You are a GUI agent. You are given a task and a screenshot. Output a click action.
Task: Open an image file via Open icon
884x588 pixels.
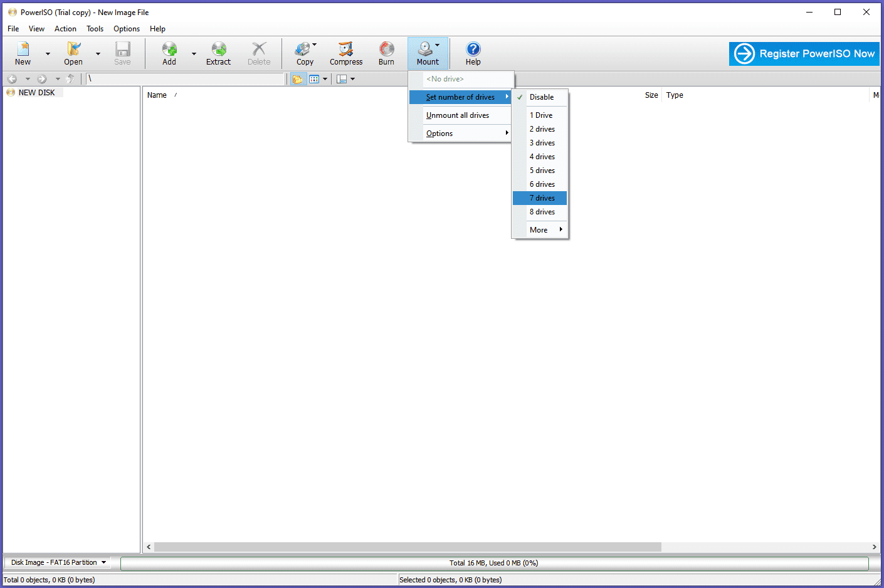[x=73, y=53]
